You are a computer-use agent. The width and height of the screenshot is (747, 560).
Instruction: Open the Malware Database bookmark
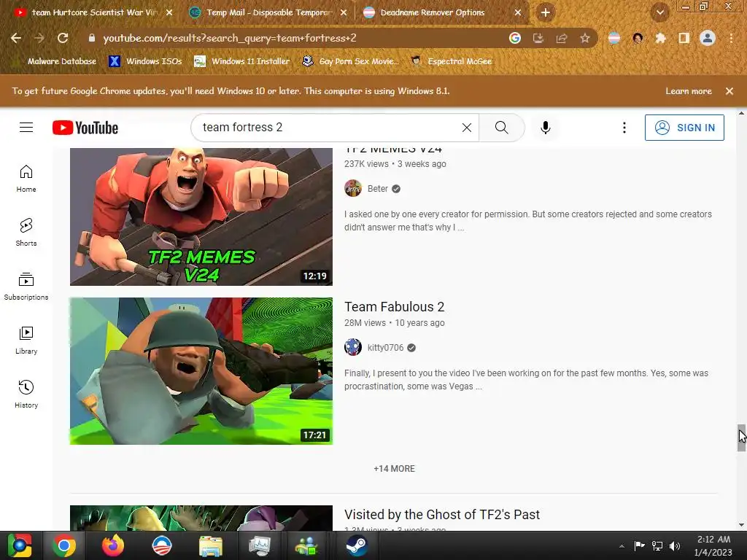(x=61, y=61)
